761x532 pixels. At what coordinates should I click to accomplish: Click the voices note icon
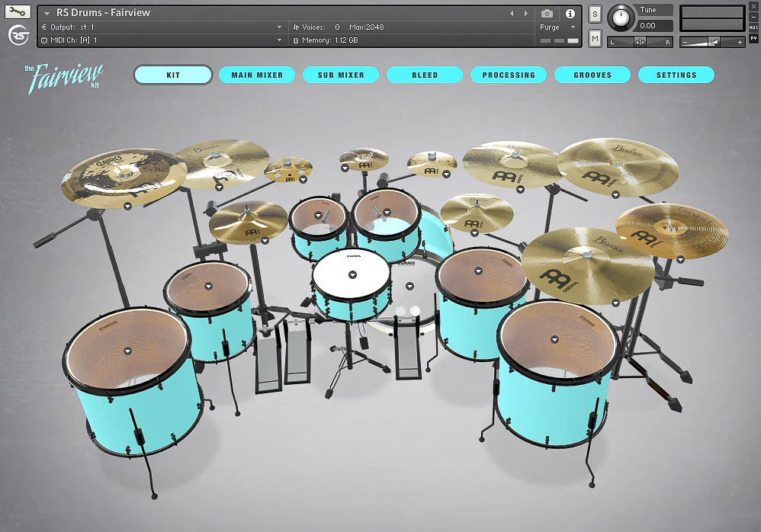pyautogui.click(x=296, y=27)
